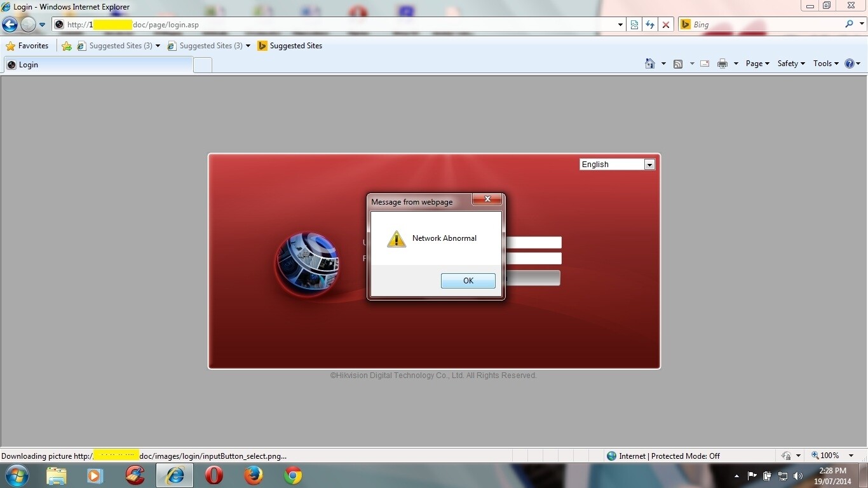
Task: Click the Favorites star icon
Action: click(10, 45)
